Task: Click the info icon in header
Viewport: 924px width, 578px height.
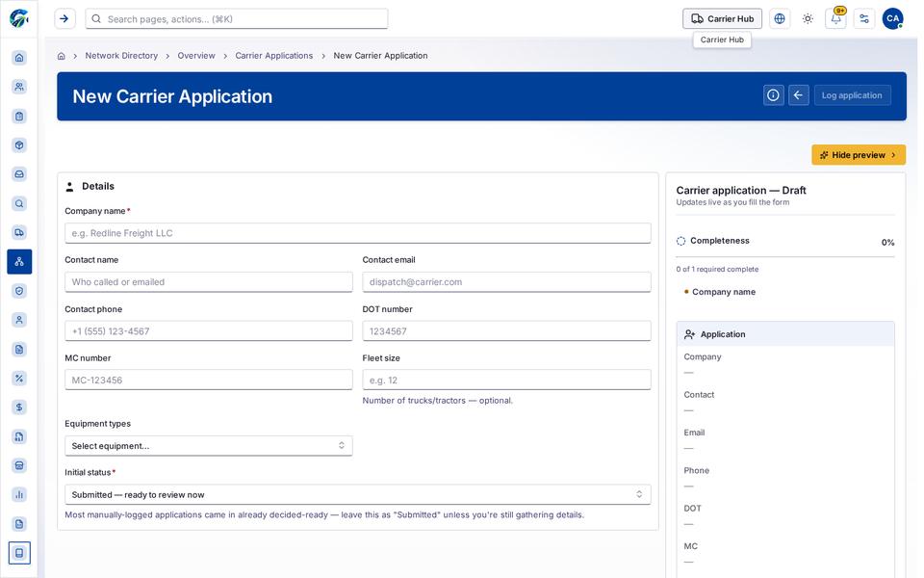Action: 773,95
